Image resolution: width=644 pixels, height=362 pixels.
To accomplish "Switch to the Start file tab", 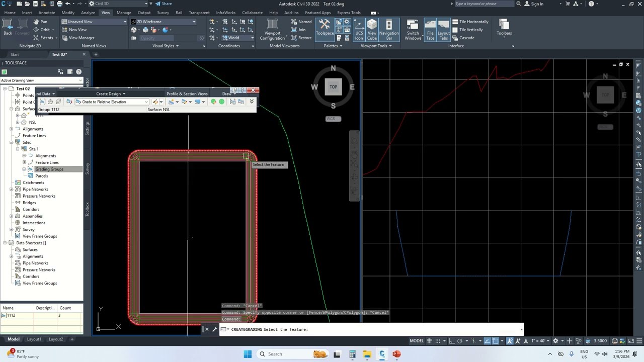I will (15, 54).
